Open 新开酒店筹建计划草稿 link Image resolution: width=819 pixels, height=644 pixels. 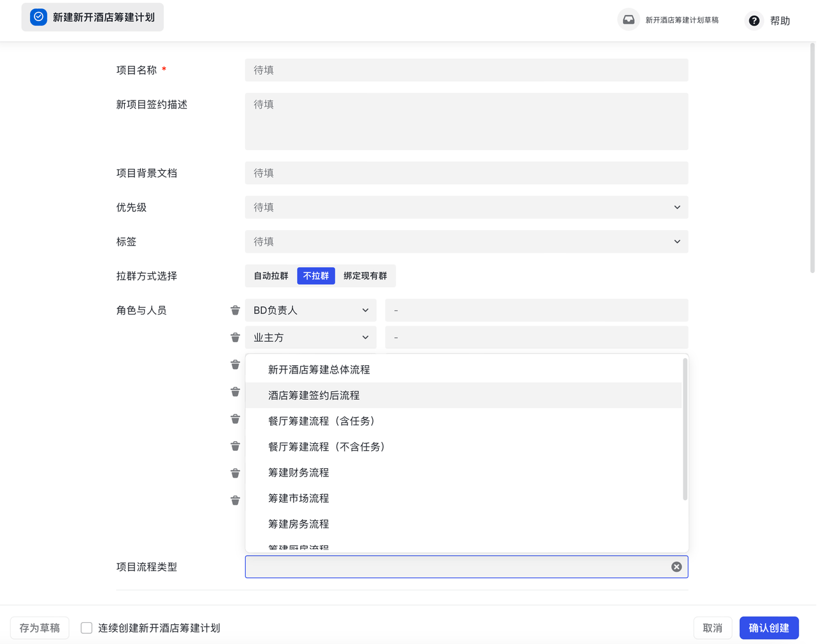(x=682, y=20)
